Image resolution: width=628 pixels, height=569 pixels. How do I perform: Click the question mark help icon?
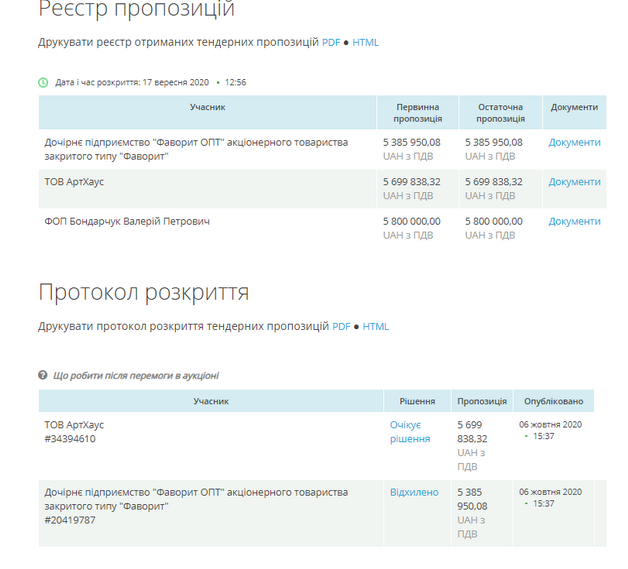(43, 375)
